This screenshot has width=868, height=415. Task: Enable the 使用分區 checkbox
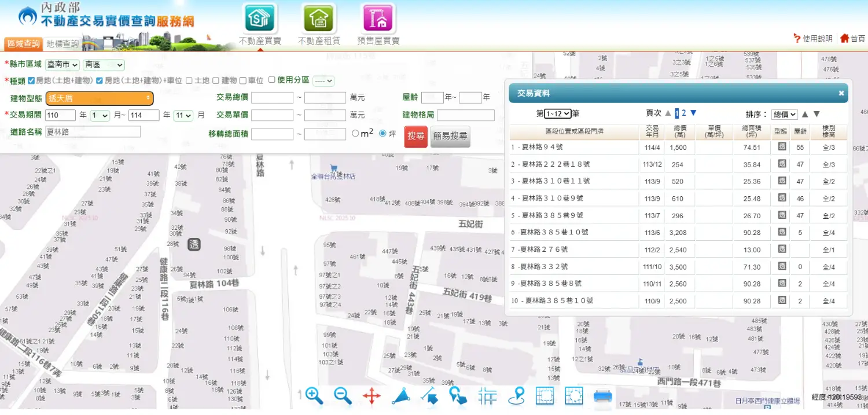[272, 80]
